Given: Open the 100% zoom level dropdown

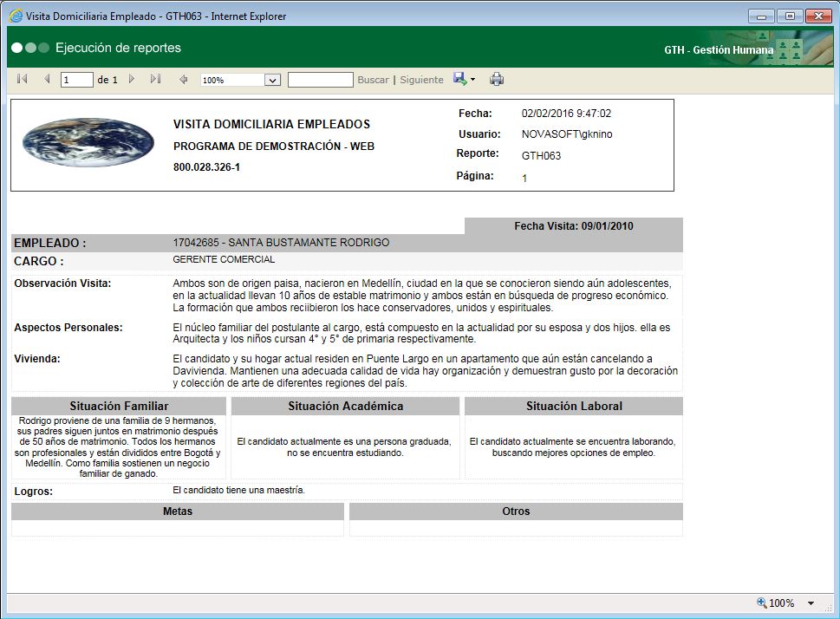Looking at the screenshot, I should 240,79.
